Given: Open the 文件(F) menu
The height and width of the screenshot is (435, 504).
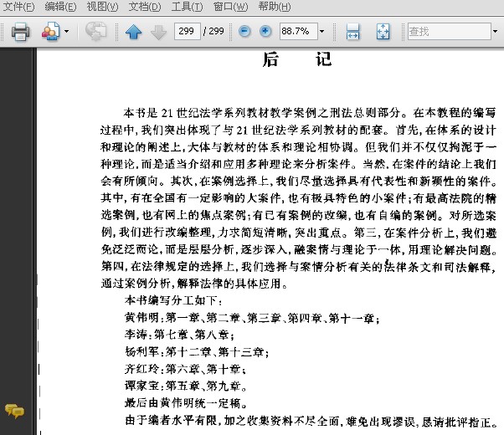Looking at the screenshot, I should 18,7.
